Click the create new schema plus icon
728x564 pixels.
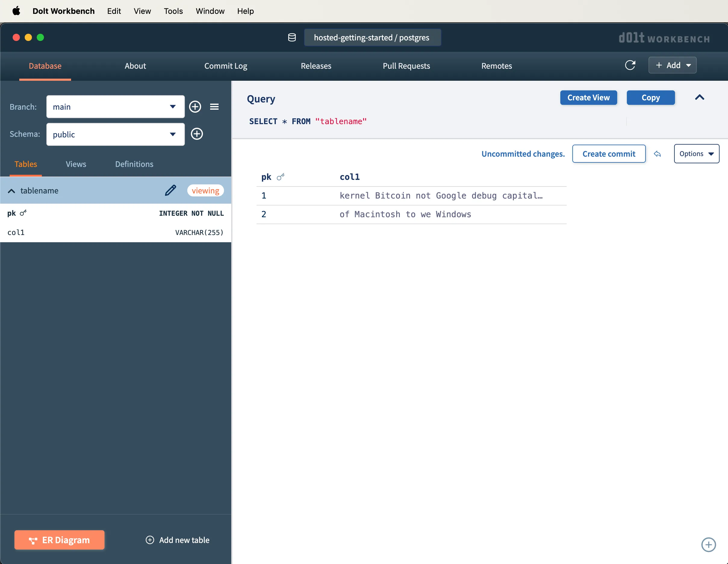click(x=197, y=134)
